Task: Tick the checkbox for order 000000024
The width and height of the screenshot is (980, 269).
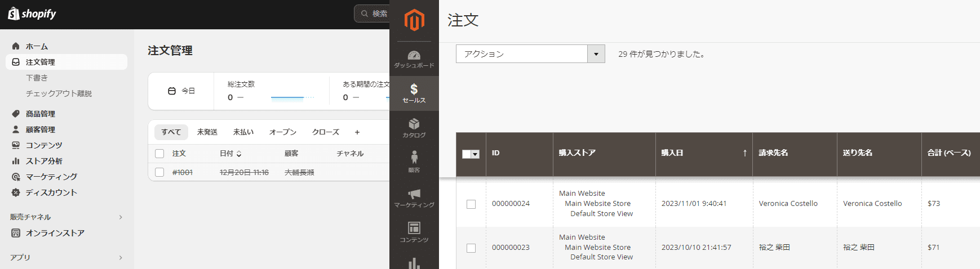Action: (x=471, y=204)
